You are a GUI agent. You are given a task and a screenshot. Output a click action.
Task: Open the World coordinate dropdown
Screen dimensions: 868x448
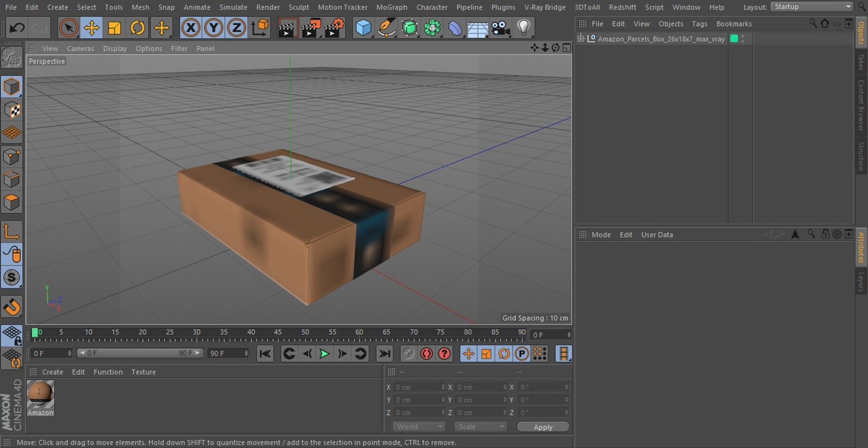click(419, 427)
